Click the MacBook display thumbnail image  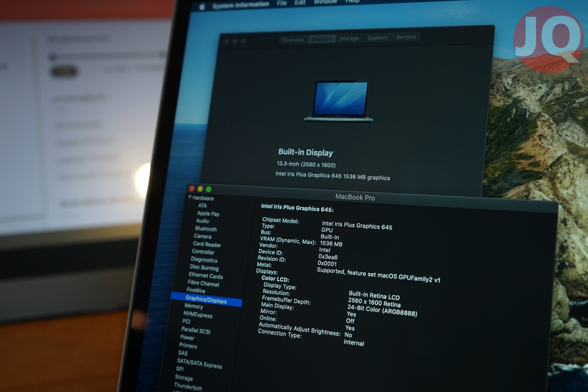pos(339,101)
